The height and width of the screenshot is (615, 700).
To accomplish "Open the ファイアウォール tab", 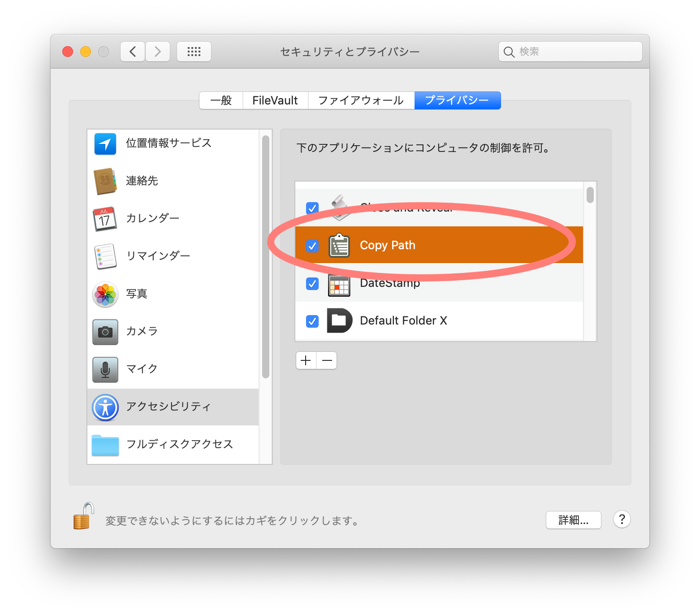I will click(361, 100).
